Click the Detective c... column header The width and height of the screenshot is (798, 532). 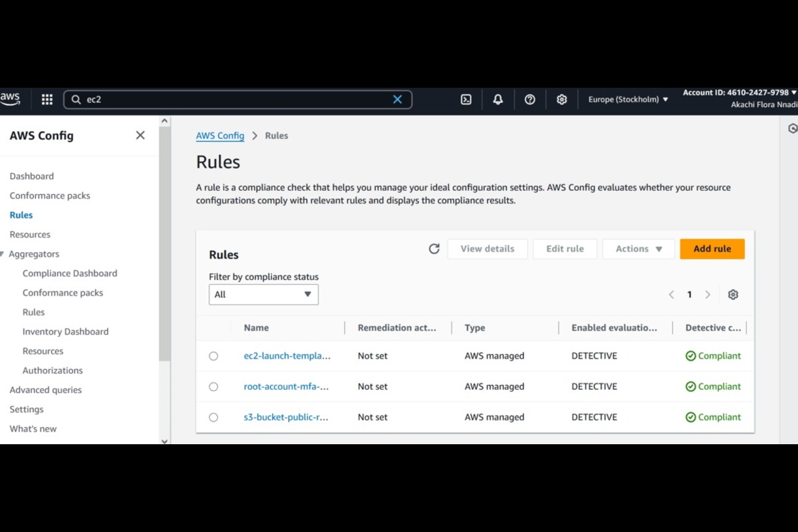pyautogui.click(x=713, y=328)
